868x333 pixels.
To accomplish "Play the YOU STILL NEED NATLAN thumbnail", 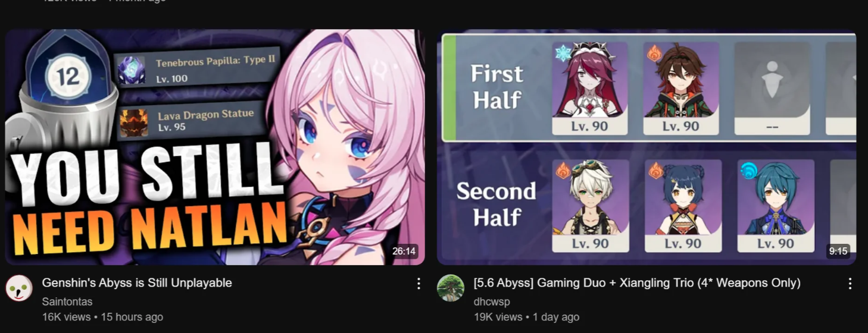I will [215, 147].
